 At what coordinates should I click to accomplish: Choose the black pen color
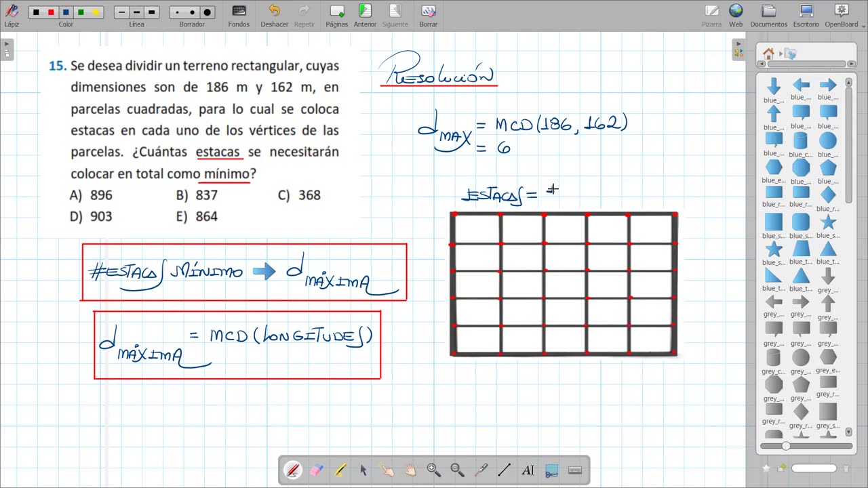(x=36, y=12)
